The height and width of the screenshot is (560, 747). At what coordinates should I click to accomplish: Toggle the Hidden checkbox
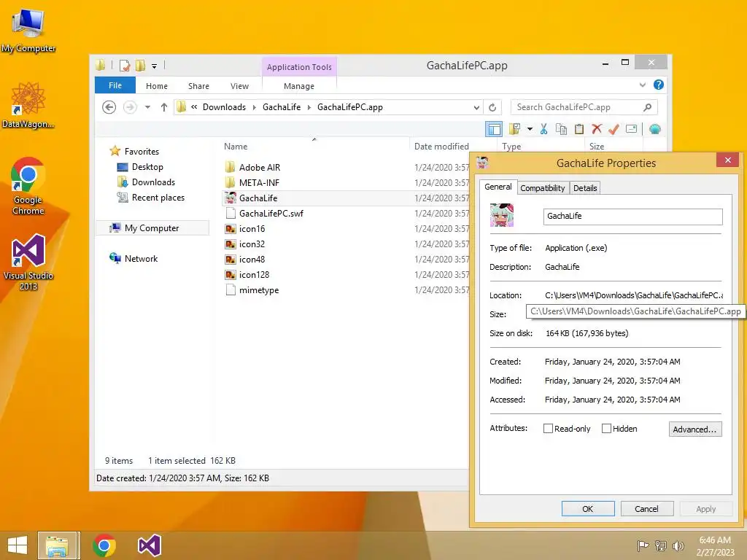[606, 429]
